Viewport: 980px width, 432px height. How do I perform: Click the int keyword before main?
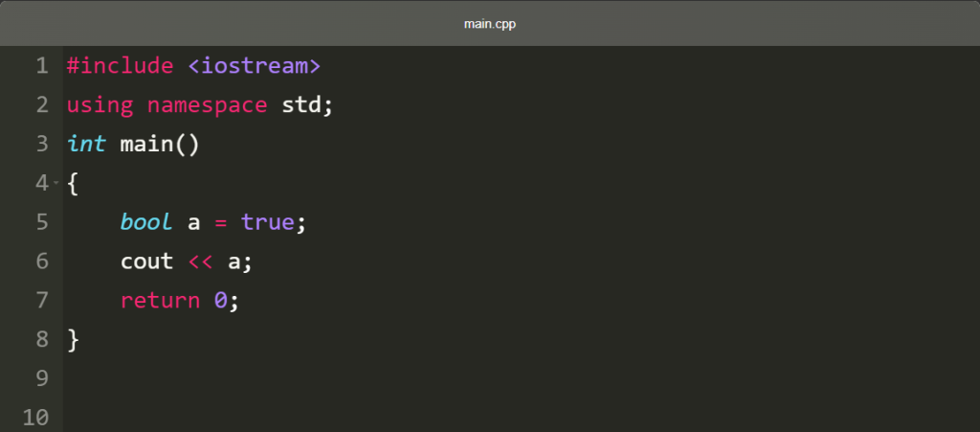(87, 144)
